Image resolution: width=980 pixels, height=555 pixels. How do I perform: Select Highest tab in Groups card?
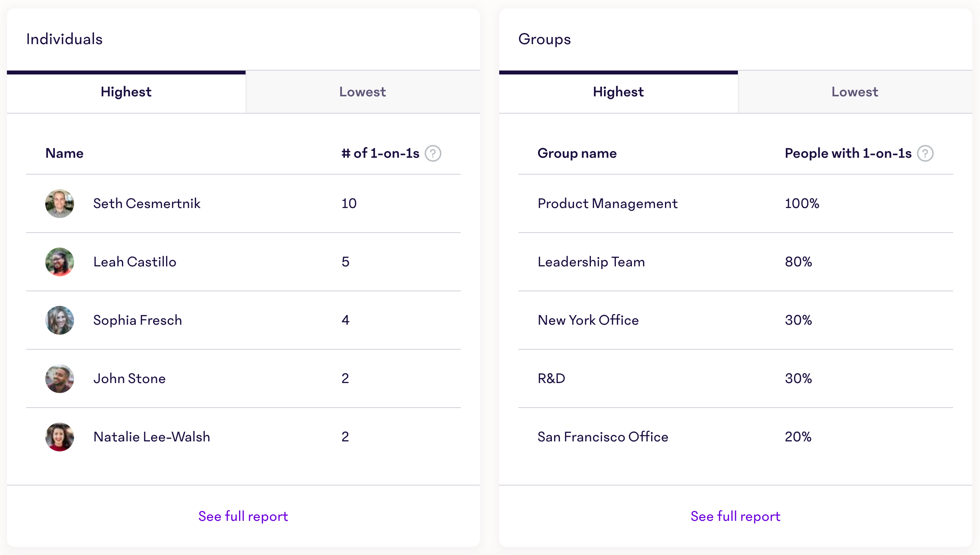618,92
